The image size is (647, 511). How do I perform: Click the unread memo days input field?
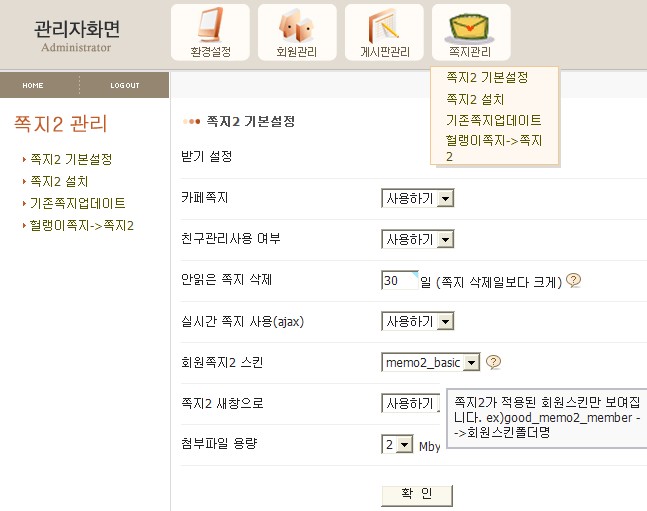pos(399,281)
